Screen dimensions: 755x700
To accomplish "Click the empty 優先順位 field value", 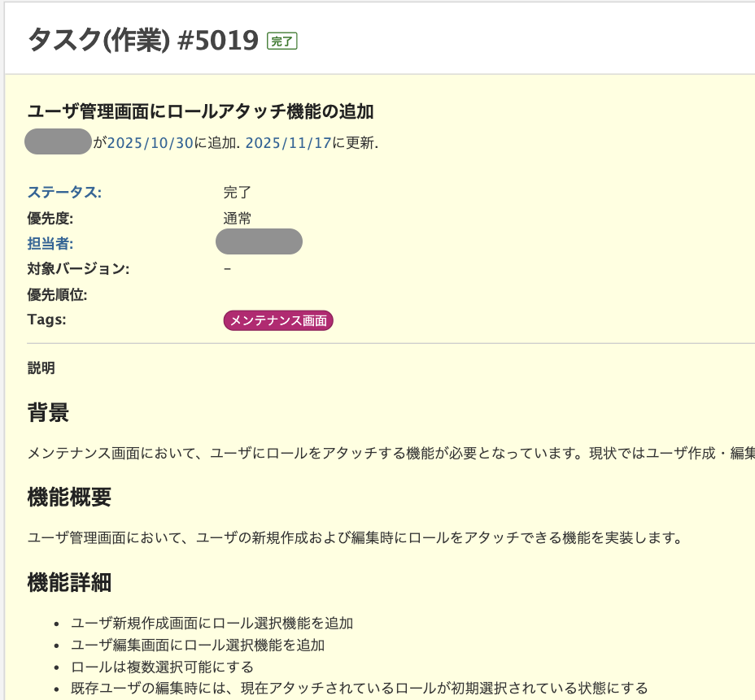I will point(236,294).
